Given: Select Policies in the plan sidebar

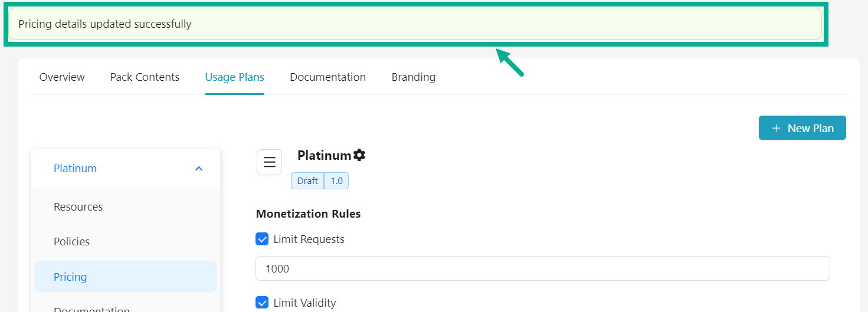Looking at the screenshot, I should click(72, 242).
